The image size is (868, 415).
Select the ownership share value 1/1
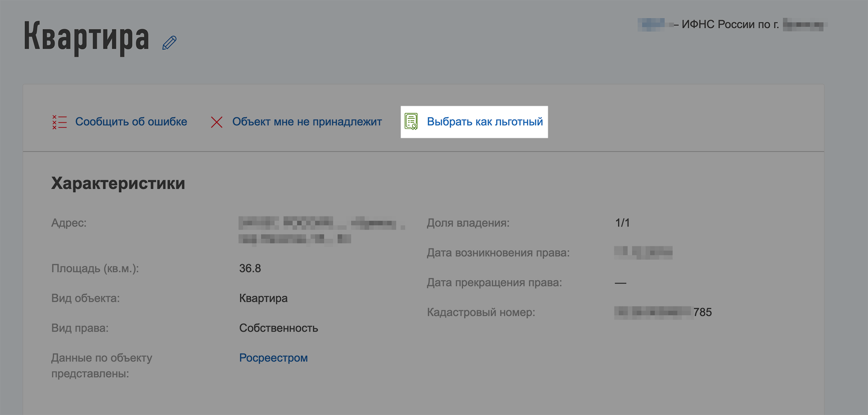(622, 223)
